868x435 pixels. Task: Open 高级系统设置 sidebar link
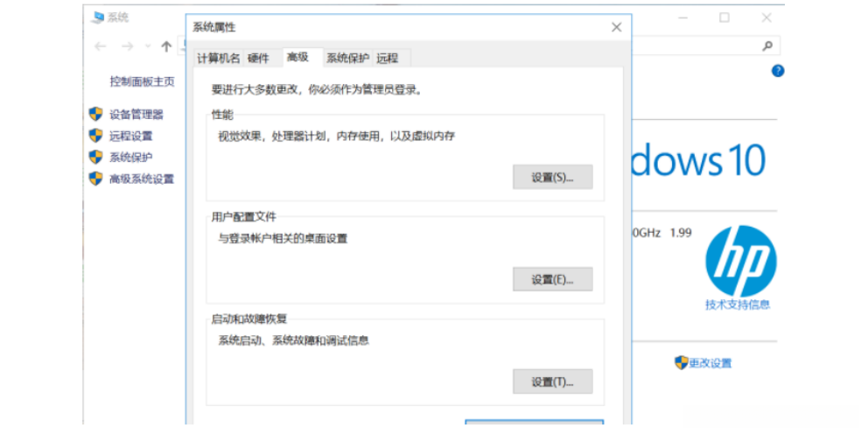142,179
